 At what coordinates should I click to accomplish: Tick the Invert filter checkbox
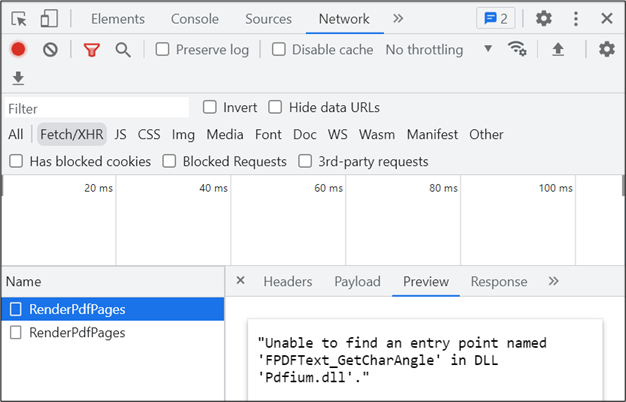pyautogui.click(x=210, y=107)
